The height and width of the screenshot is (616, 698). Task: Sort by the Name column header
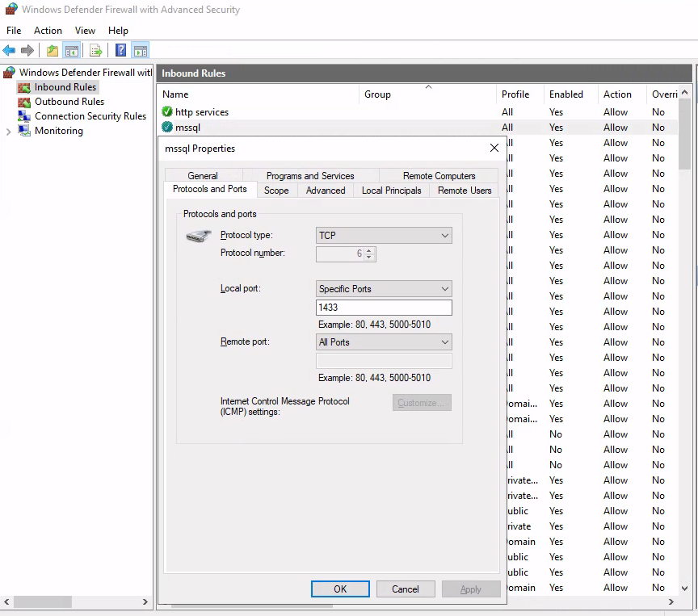[x=259, y=94]
